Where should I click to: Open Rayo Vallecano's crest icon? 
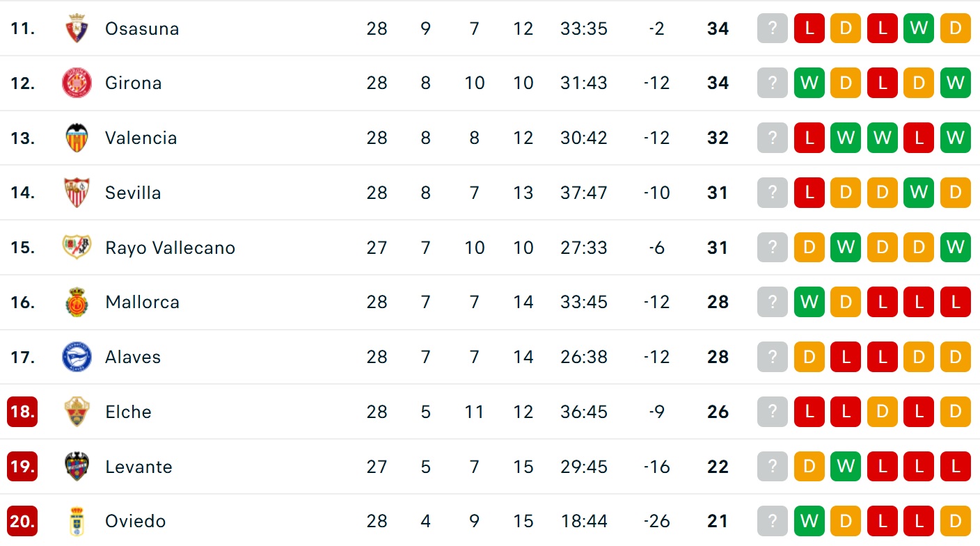click(77, 247)
